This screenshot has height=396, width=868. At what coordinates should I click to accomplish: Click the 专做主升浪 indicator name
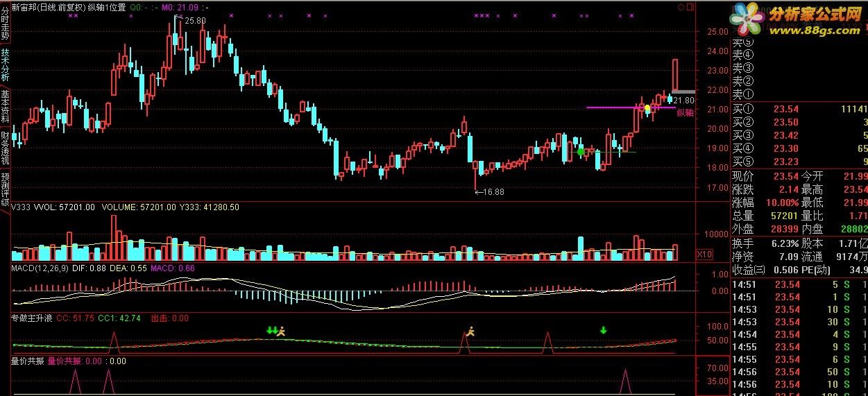32,318
